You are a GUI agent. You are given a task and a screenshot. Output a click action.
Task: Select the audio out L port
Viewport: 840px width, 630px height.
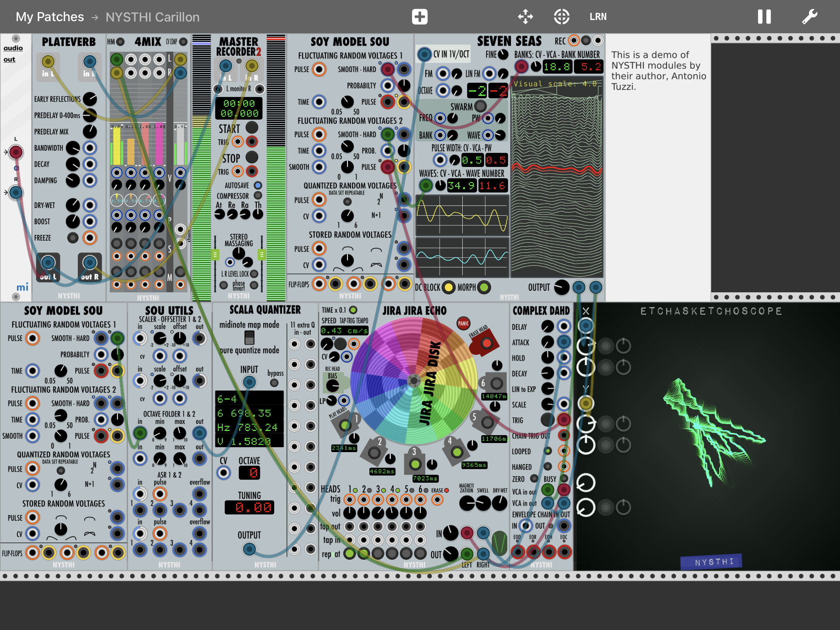pyautogui.click(x=15, y=152)
